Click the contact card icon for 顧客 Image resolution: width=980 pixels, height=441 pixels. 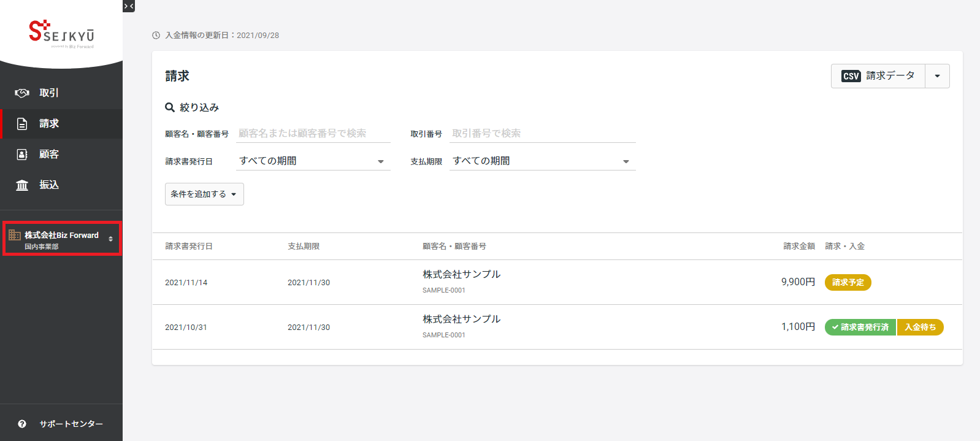click(x=22, y=154)
